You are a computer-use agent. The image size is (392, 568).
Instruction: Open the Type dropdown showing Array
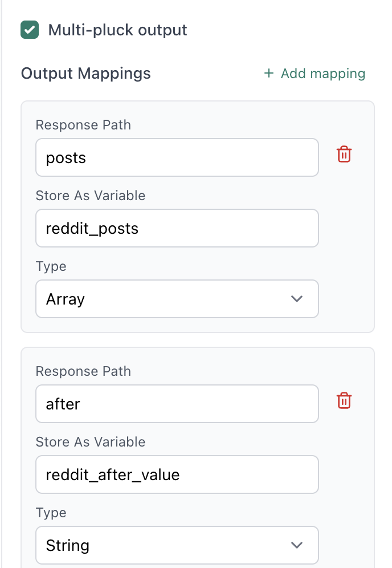point(177,299)
